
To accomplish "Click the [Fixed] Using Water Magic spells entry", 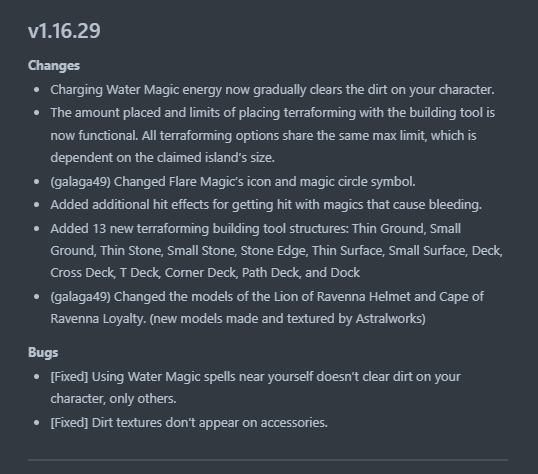I will 256,388.
